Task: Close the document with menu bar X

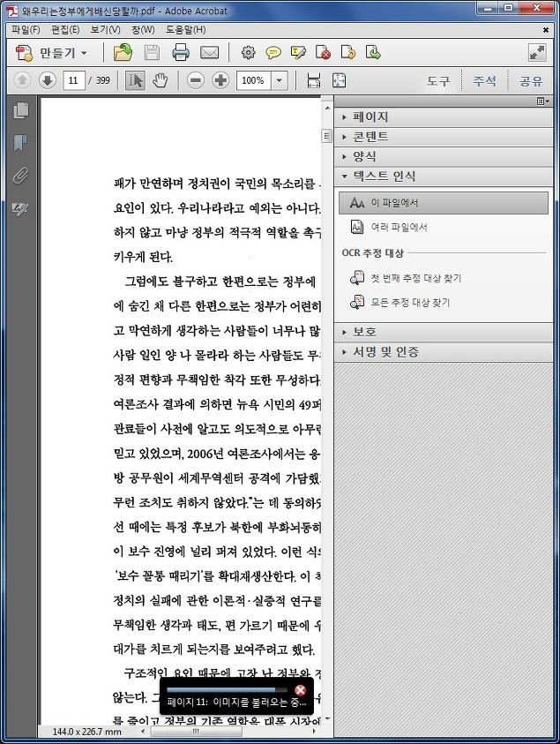Action: 546,30
